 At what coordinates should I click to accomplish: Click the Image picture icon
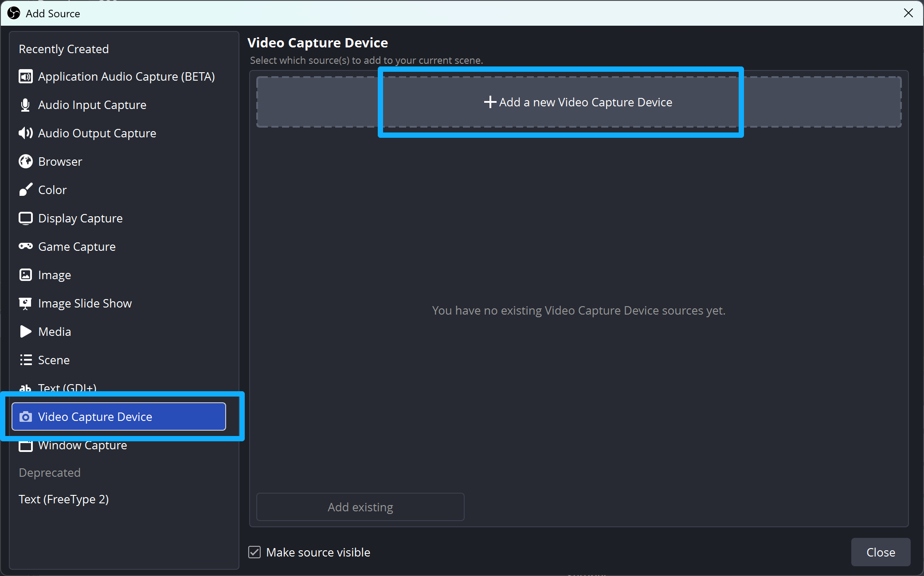[x=26, y=275]
